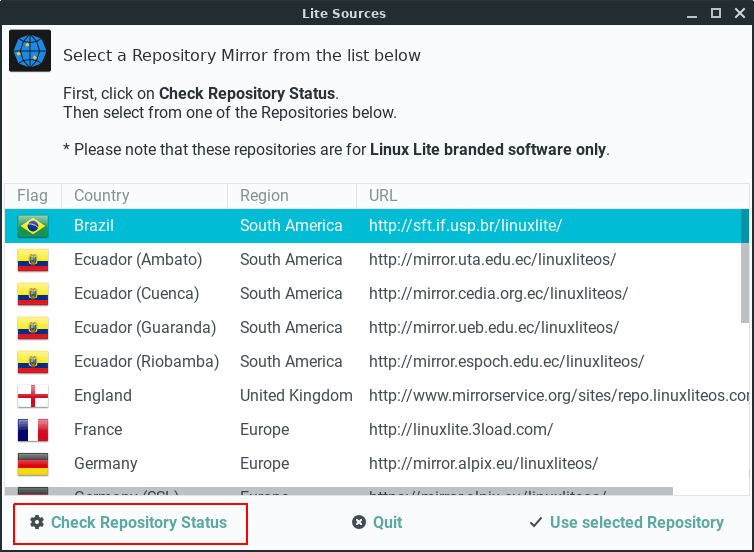Sort list by Region column header
The image size is (754, 552).
[264, 196]
